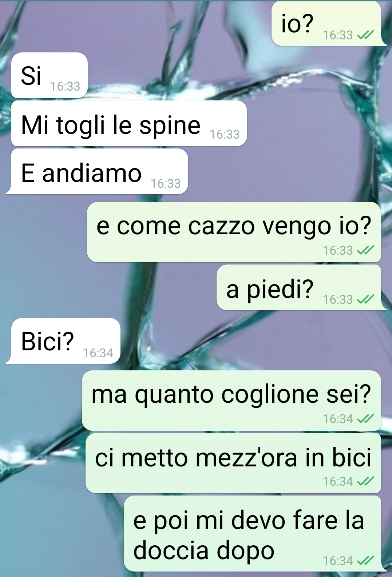
Task: Tap the double-check icon on 'io?' message
Action: (365, 35)
